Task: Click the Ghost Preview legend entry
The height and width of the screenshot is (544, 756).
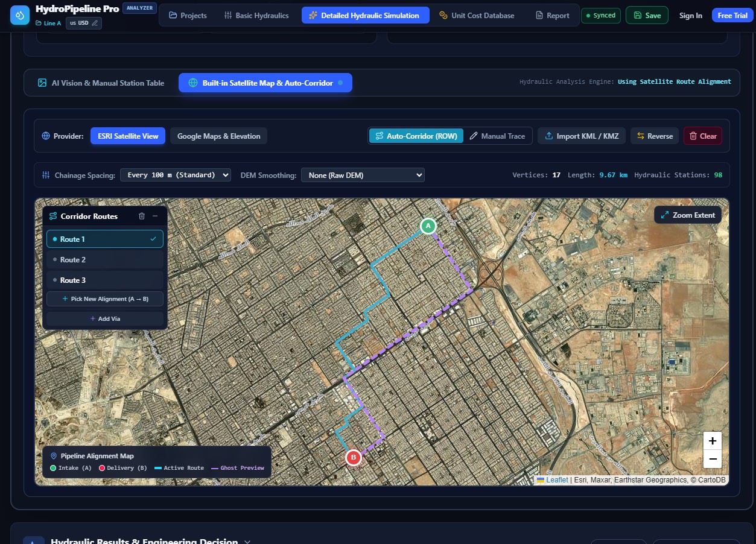Action: coord(237,468)
